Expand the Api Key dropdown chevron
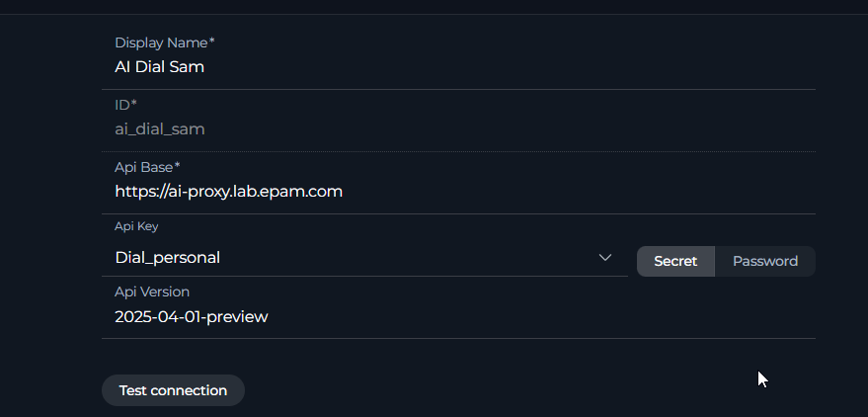 (605, 258)
